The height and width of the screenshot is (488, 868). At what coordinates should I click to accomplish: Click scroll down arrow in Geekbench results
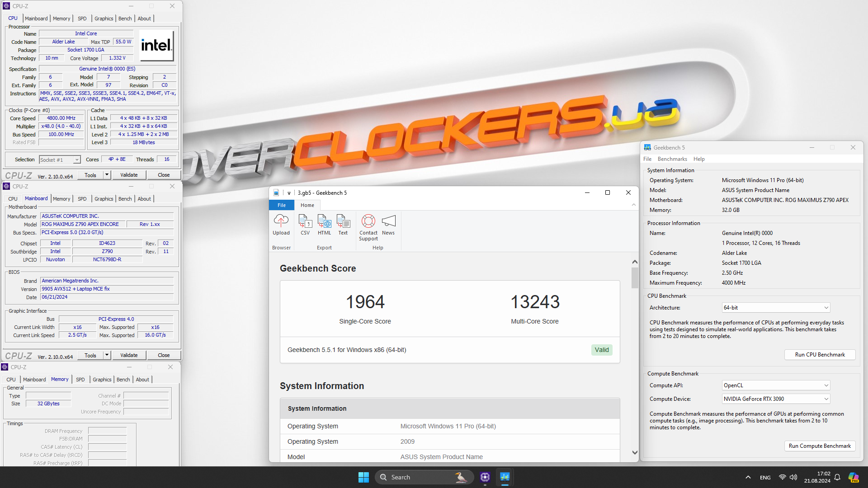(x=635, y=453)
